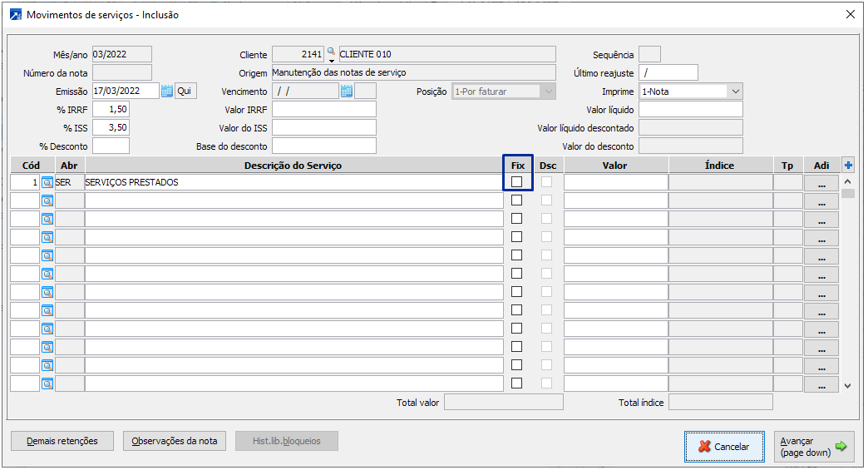
Task: Toggle Fix checkbox in eighth row
Action: click(516, 309)
